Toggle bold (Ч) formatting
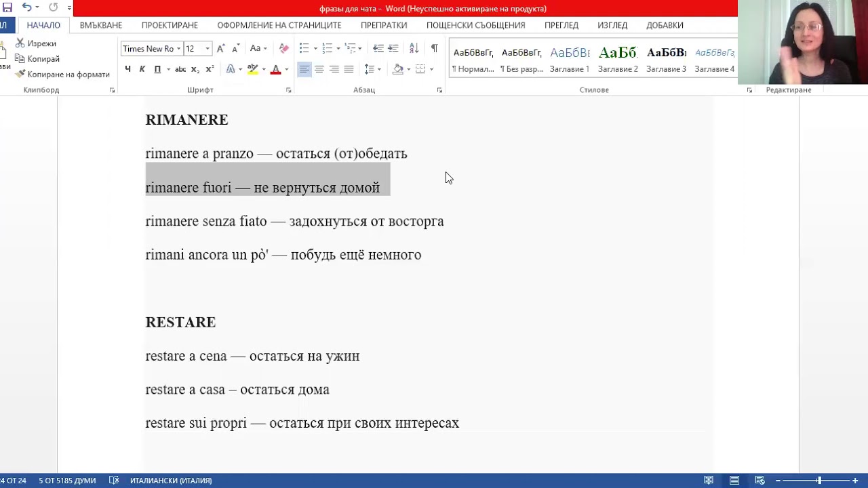Viewport: 868px width, 488px height. click(127, 69)
